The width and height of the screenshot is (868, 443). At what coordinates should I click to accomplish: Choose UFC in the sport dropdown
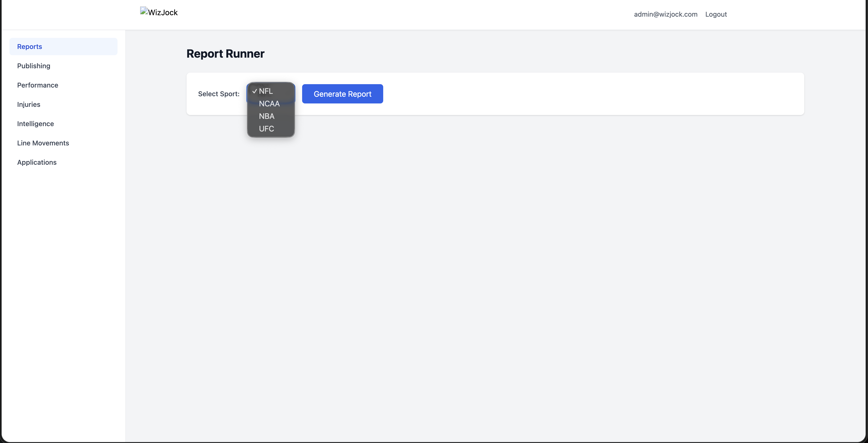click(271, 129)
